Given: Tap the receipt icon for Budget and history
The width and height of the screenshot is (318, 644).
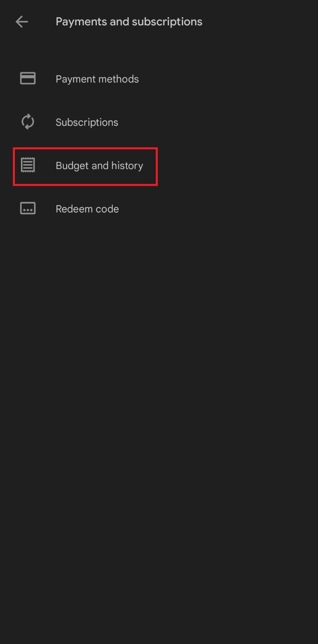Looking at the screenshot, I should 28,165.
